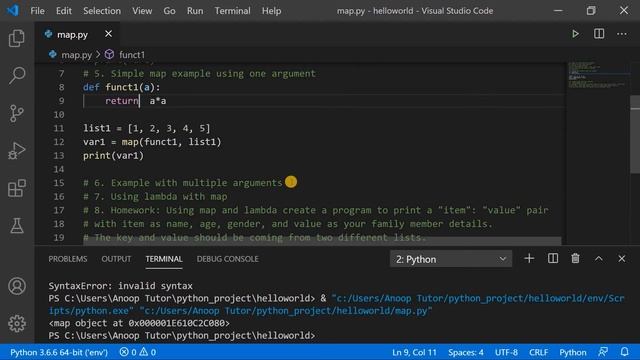Viewport: 640px width, 360px height.
Task: Show warnings count in status bar
Action: (x=148, y=352)
